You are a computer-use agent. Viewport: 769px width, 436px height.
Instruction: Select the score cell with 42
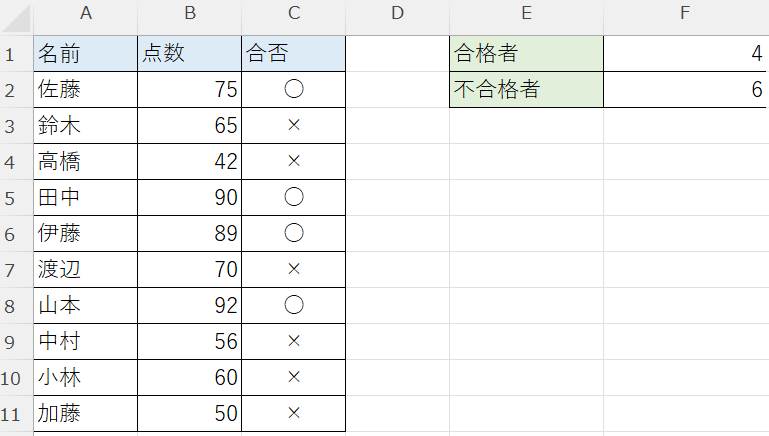pos(190,161)
